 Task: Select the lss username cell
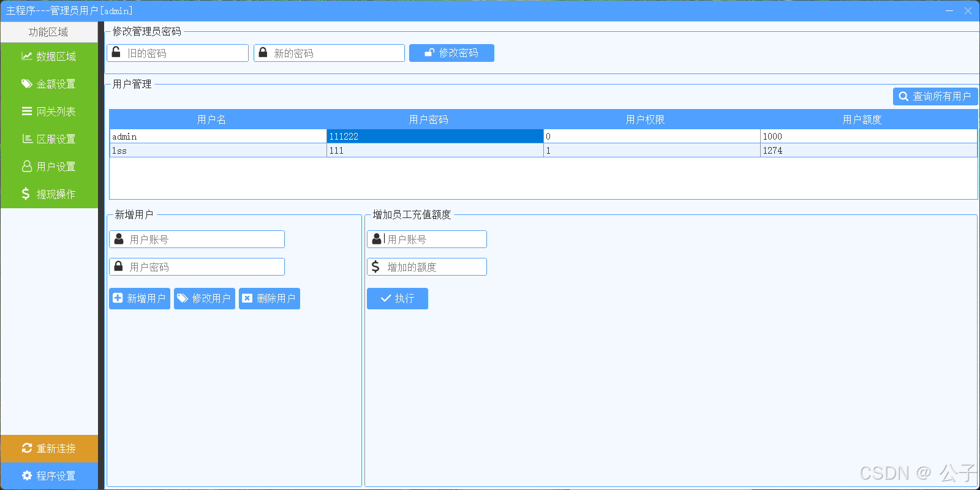pyautogui.click(x=218, y=150)
